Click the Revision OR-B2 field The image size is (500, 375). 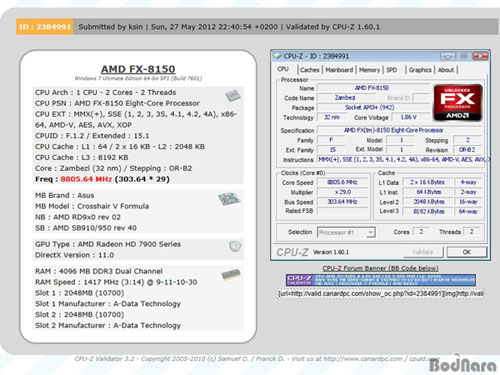point(467,150)
